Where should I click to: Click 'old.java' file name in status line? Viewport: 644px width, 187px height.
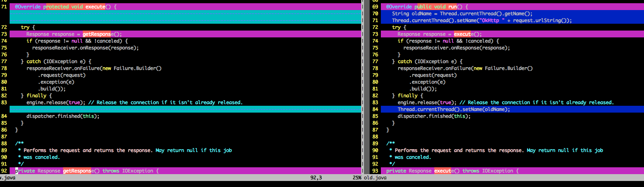pos(375,178)
